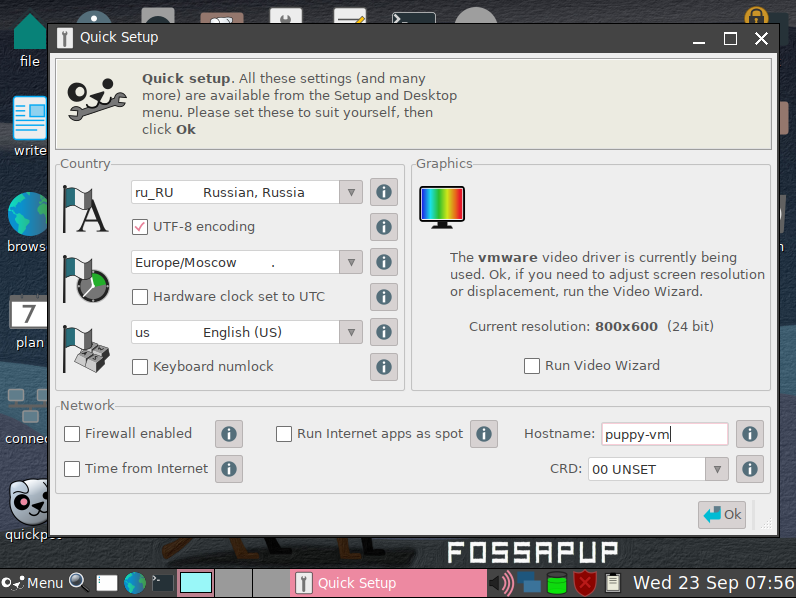The height and width of the screenshot is (598, 796).
Task: Click into the Hostname input field
Action: tap(665, 434)
